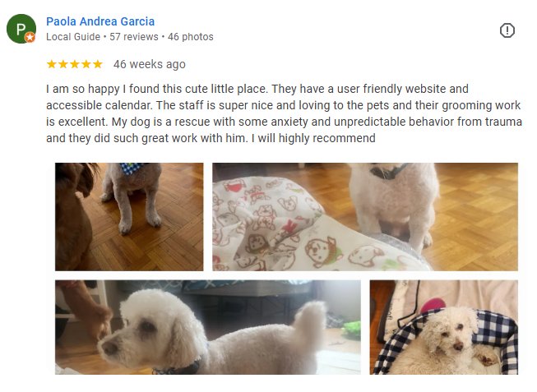Viewport: 537px width, 392px height.
Task: Click the Local Guide label
Action: coord(73,37)
